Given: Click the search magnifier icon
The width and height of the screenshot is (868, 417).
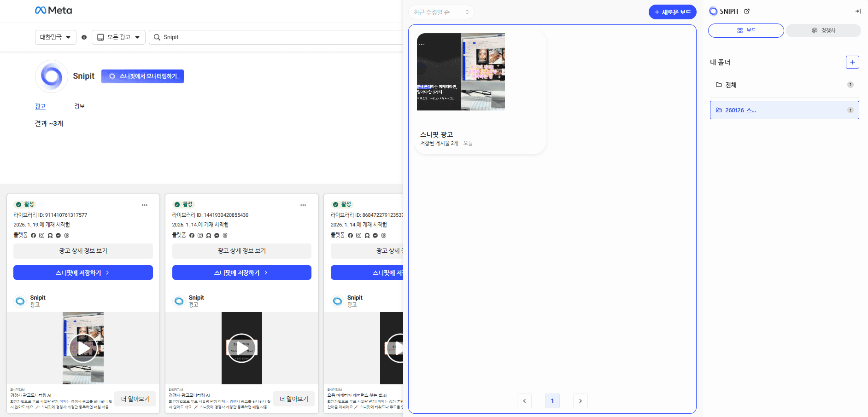Looking at the screenshot, I should tap(157, 37).
